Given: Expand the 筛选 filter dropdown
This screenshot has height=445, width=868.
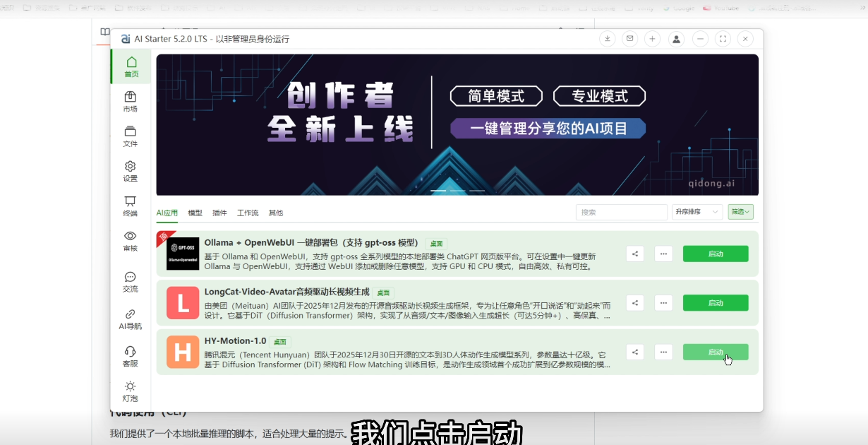Looking at the screenshot, I should tap(741, 212).
